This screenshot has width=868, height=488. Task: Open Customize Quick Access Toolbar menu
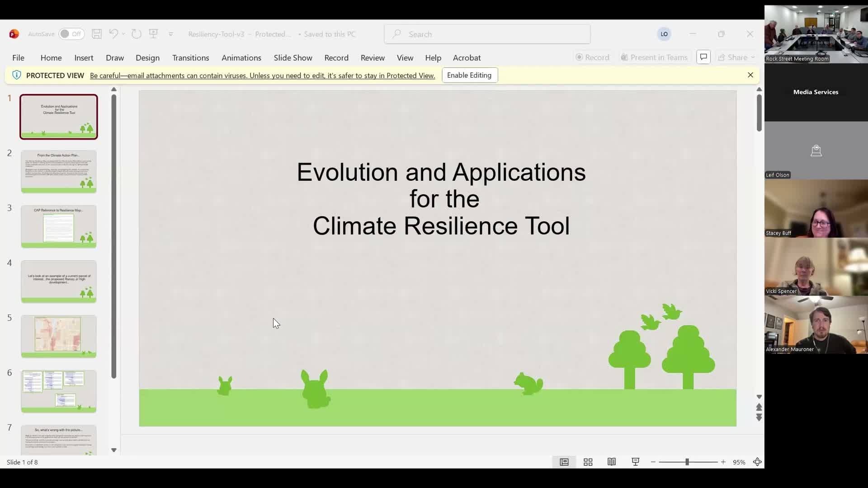click(x=171, y=34)
